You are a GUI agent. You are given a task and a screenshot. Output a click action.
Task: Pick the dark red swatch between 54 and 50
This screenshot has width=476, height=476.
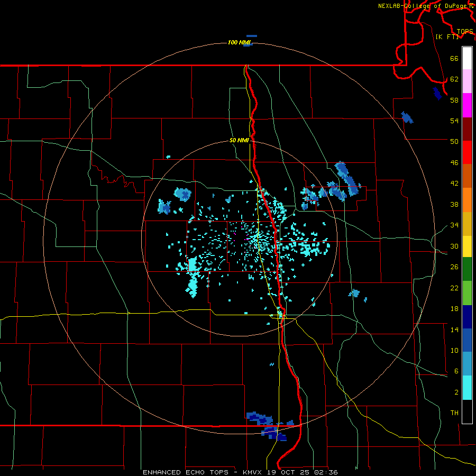467,129
